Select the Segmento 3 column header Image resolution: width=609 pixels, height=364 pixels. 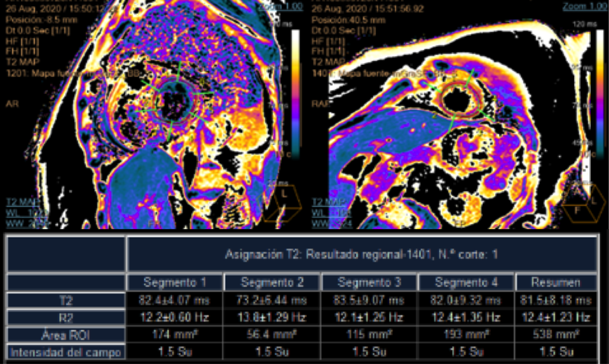(x=368, y=283)
